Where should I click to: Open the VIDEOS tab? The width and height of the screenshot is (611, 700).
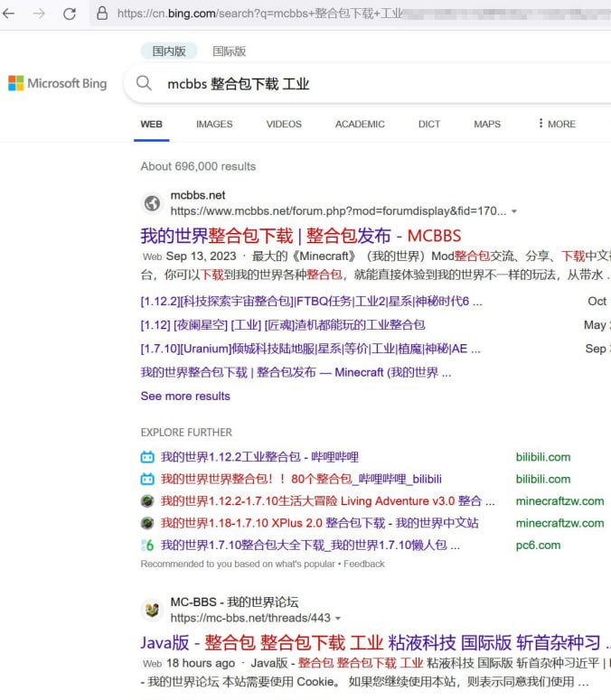point(284,124)
